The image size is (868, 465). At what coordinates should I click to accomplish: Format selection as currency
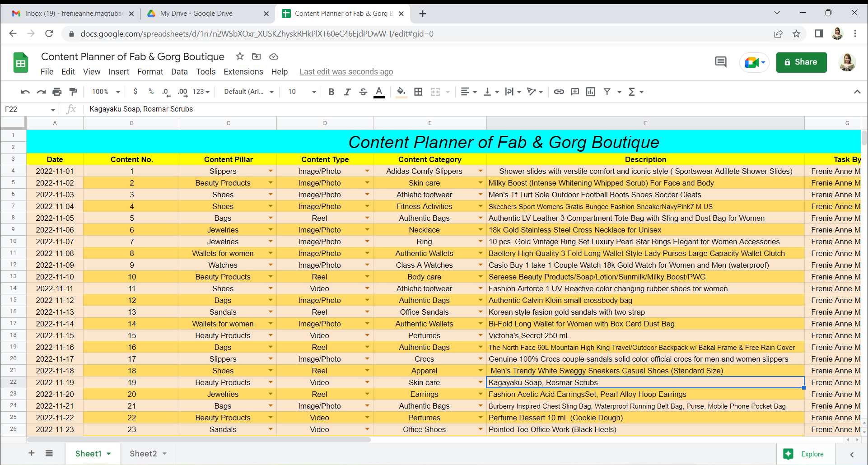click(x=135, y=92)
